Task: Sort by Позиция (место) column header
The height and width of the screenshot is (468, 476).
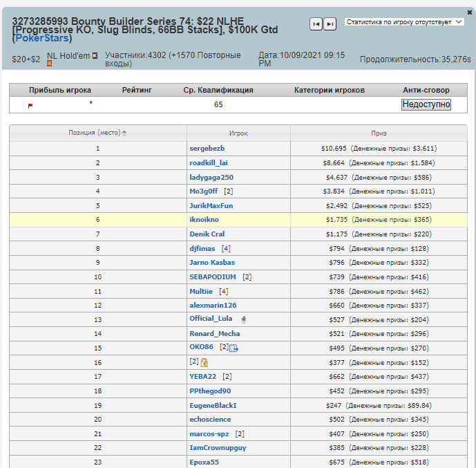Action: pyautogui.click(x=97, y=133)
